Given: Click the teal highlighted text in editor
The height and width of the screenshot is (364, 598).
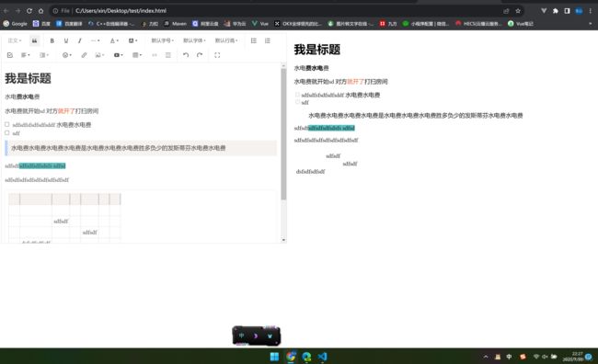Looking at the screenshot, I should [42, 165].
